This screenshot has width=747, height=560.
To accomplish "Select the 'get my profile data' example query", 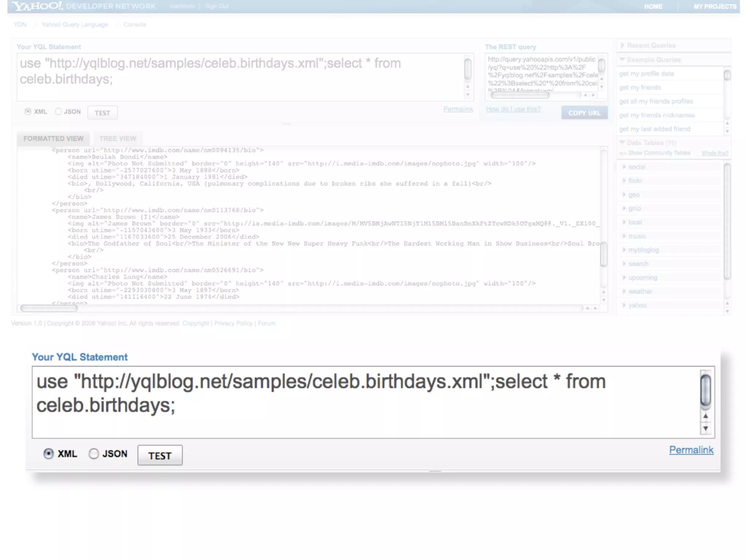I will click(646, 74).
